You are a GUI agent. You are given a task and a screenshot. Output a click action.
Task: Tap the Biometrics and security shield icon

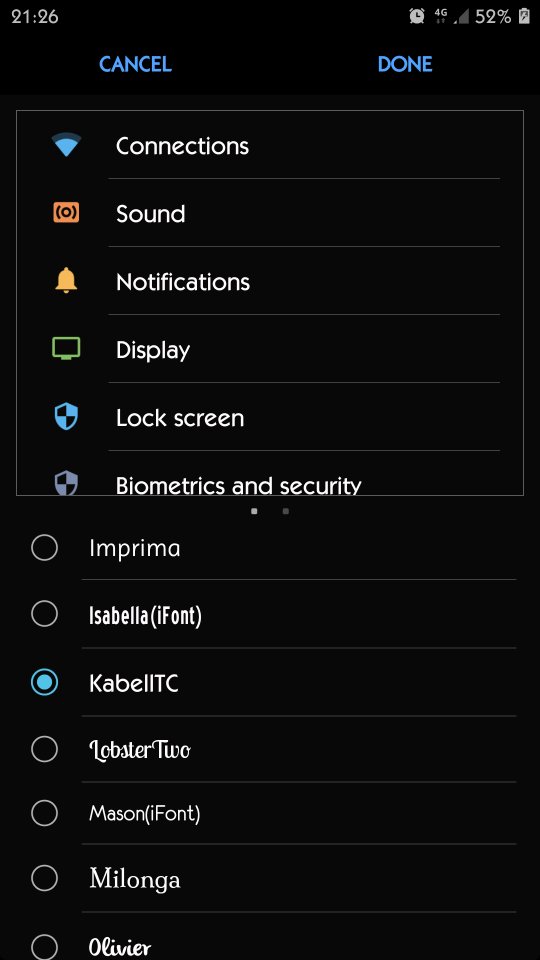[66, 482]
